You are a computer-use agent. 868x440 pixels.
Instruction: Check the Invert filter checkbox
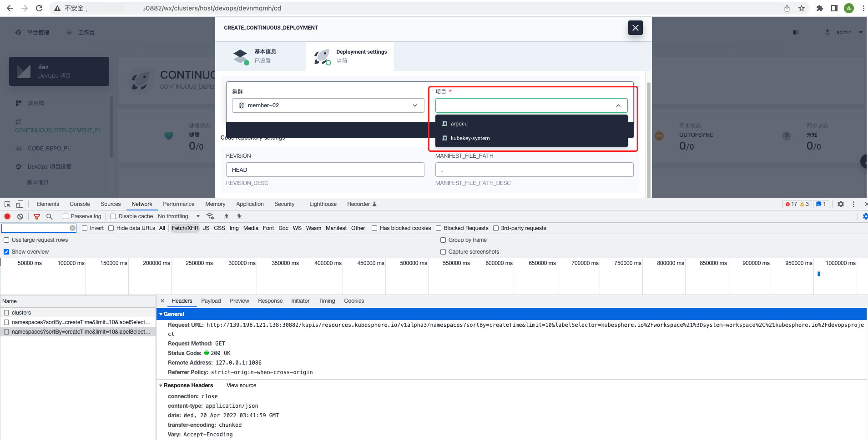(x=85, y=228)
